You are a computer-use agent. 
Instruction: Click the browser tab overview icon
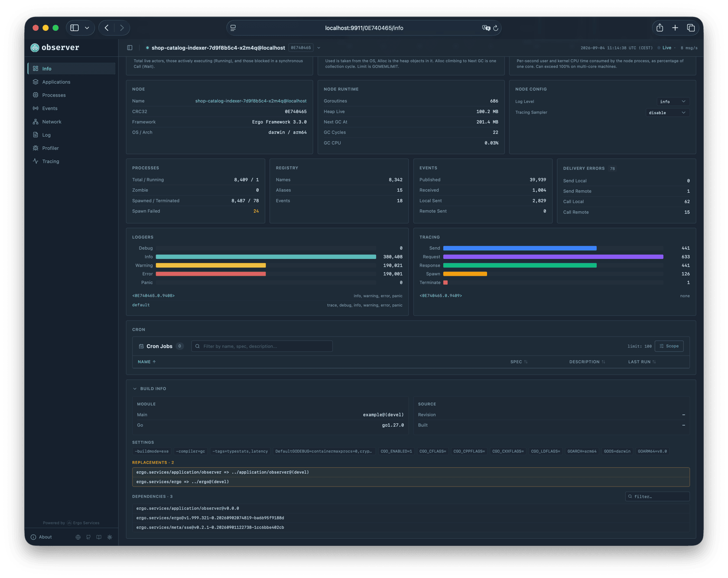click(x=691, y=28)
